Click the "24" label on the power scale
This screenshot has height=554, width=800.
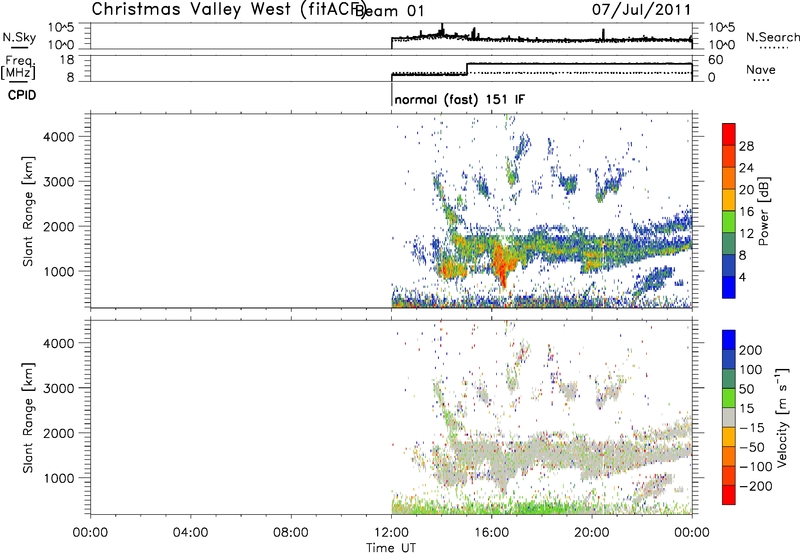point(746,168)
